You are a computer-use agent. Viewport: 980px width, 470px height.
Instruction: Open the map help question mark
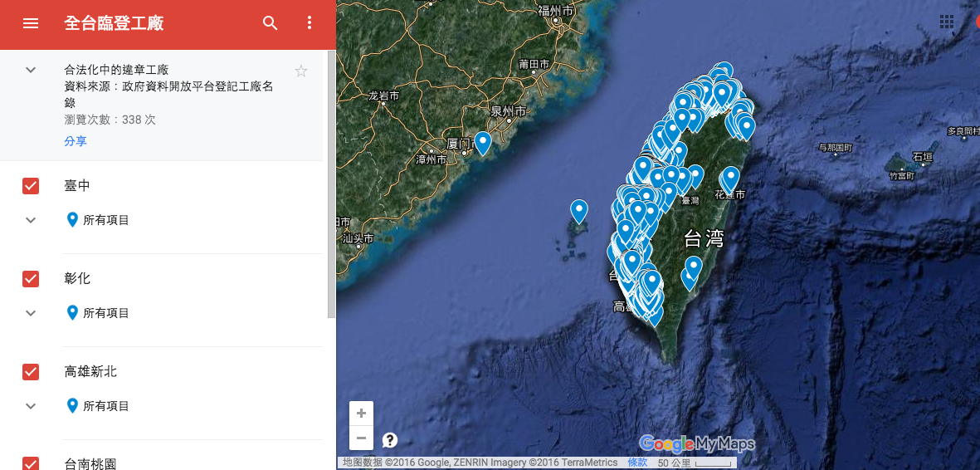coord(390,440)
